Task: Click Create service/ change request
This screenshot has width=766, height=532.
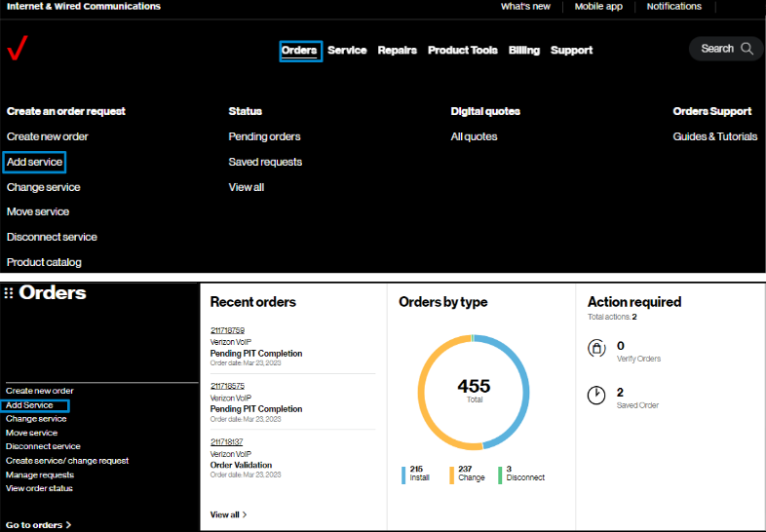Action: (x=67, y=461)
